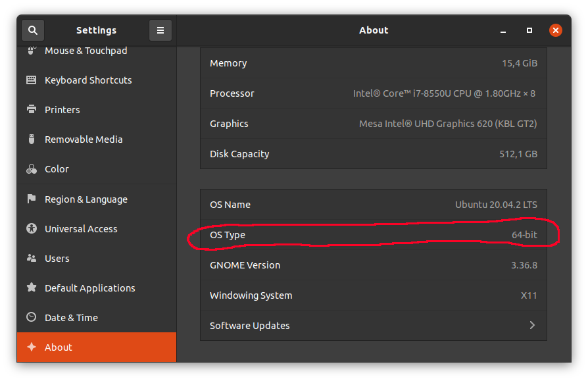Click the Graphics row label
Image resolution: width=588 pixels, height=381 pixels.
[229, 124]
